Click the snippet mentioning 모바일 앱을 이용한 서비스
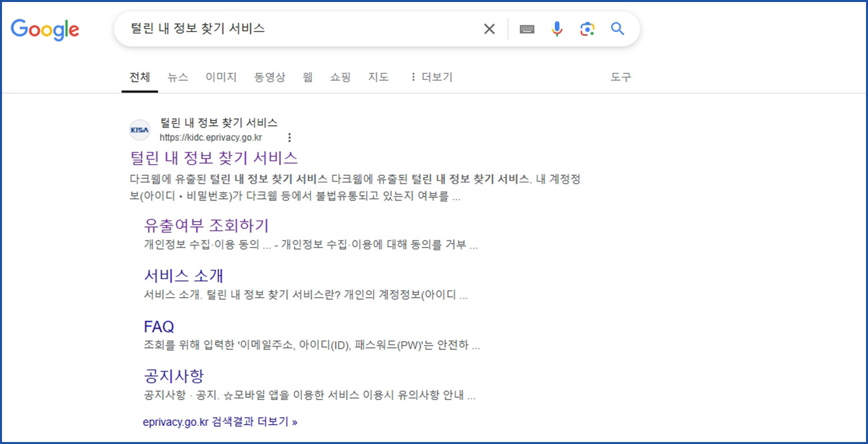Viewport: 868px width, 444px height. (310, 395)
